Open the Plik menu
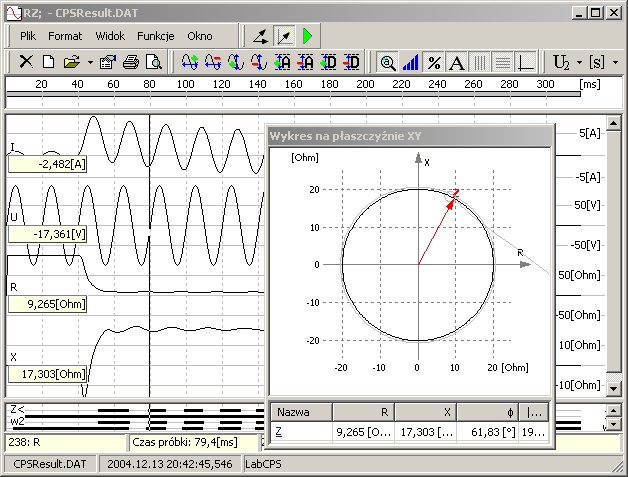Screen dimensions: 628x477 (x=28, y=36)
